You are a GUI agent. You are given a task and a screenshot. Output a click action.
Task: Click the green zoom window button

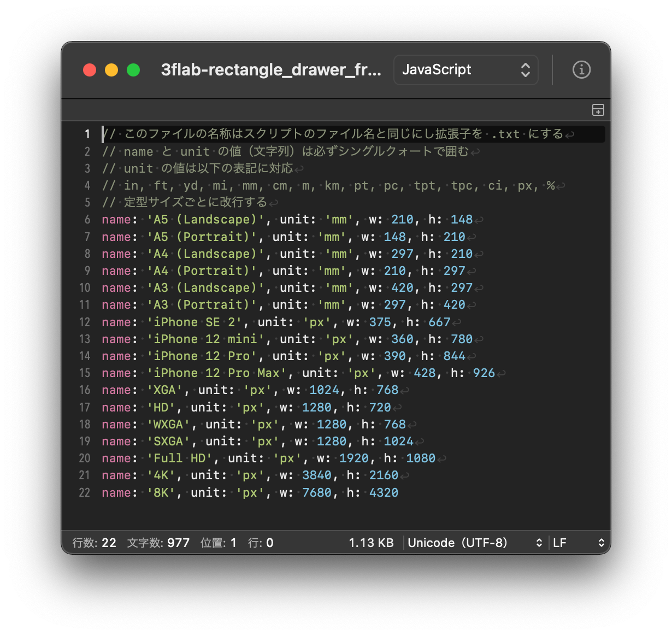click(x=133, y=70)
